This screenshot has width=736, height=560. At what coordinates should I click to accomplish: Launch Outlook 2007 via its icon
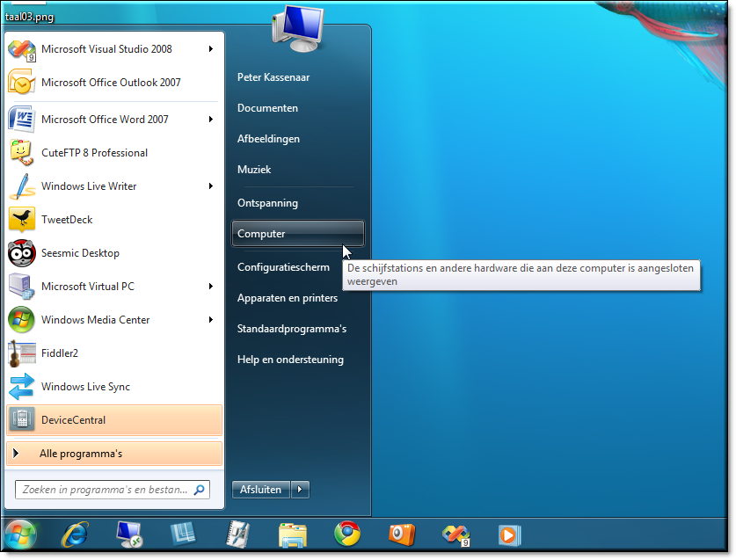(22, 83)
